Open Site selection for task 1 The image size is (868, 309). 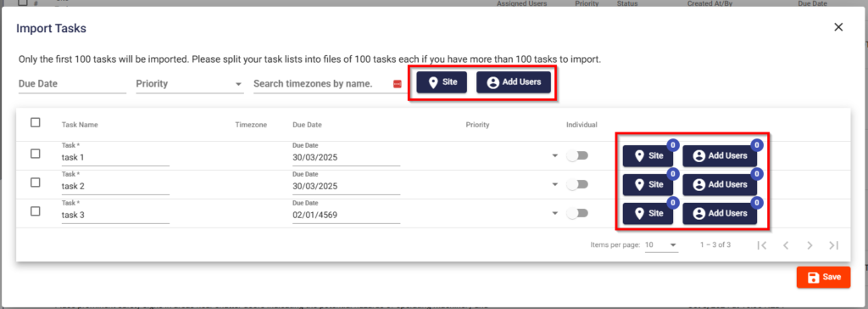coord(648,156)
